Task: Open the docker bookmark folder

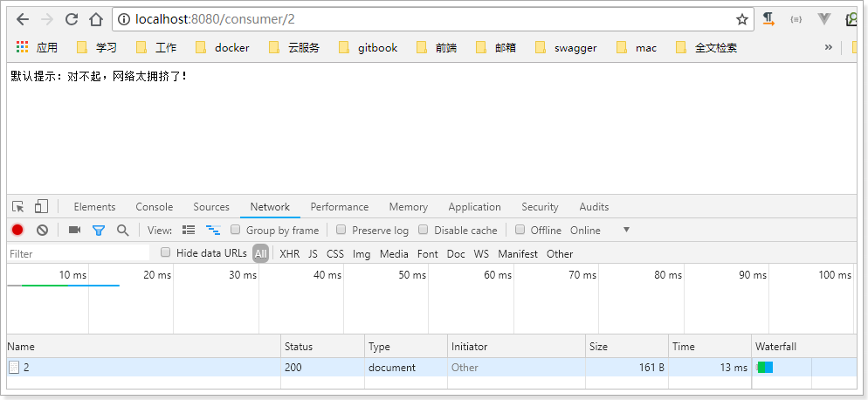Action: tap(223, 48)
